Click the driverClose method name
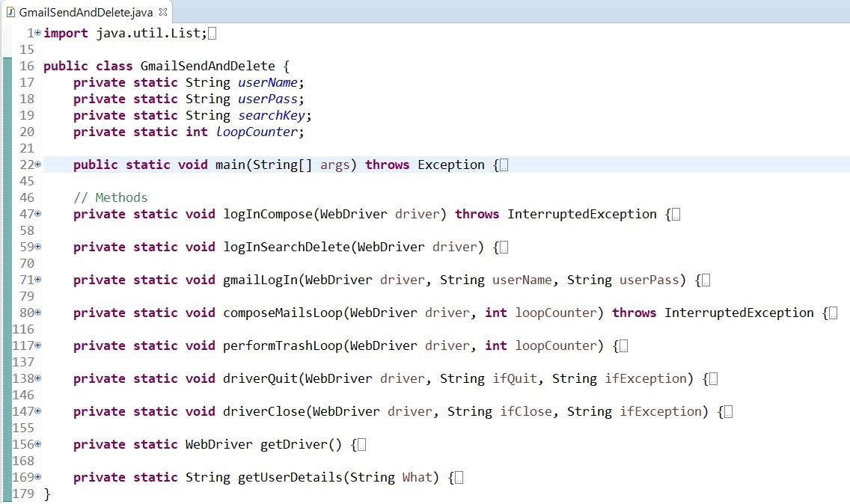 pos(264,412)
